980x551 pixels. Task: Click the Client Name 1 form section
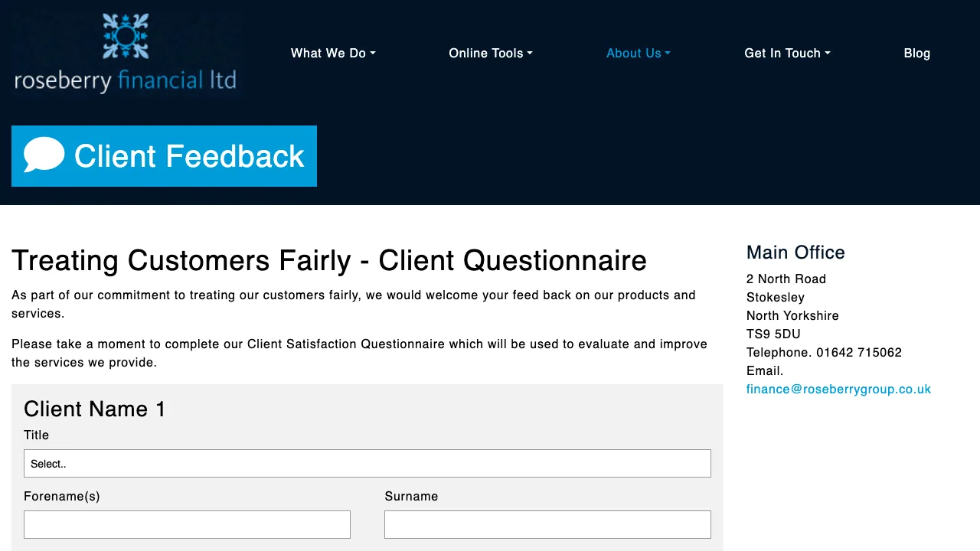[x=94, y=409]
